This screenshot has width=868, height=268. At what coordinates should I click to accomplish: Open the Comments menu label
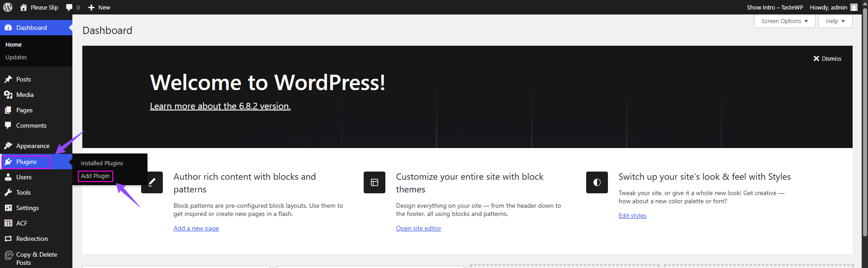tap(31, 125)
